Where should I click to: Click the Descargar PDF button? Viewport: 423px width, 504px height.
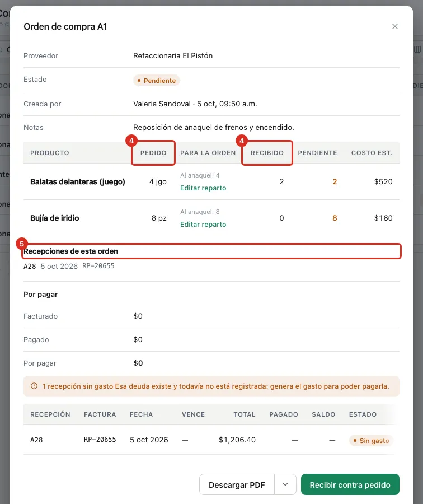point(237,484)
